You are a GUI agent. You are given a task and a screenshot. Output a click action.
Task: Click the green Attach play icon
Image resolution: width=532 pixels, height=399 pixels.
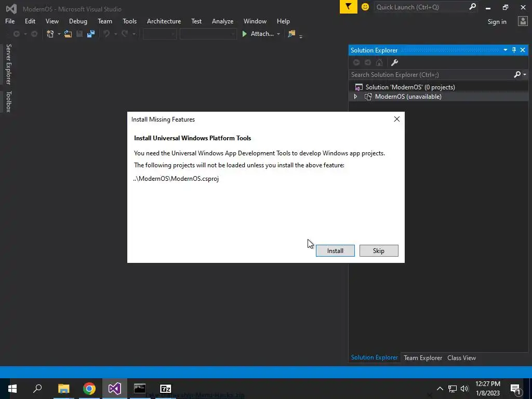[x=244, y=34]
